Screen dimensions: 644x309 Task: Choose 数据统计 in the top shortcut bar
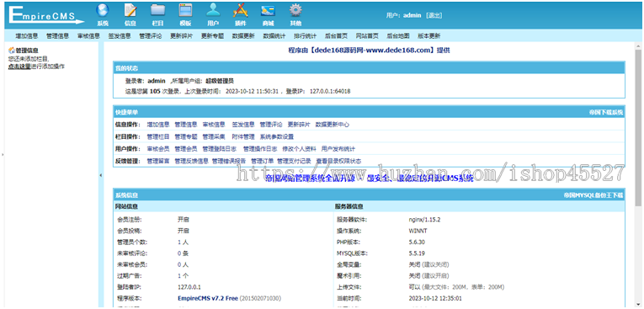(274, 35)
